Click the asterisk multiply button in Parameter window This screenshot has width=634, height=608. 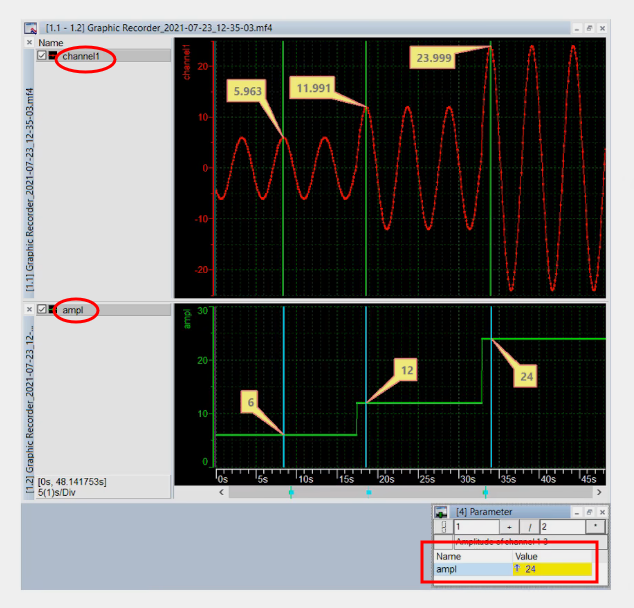click(595, 527)
